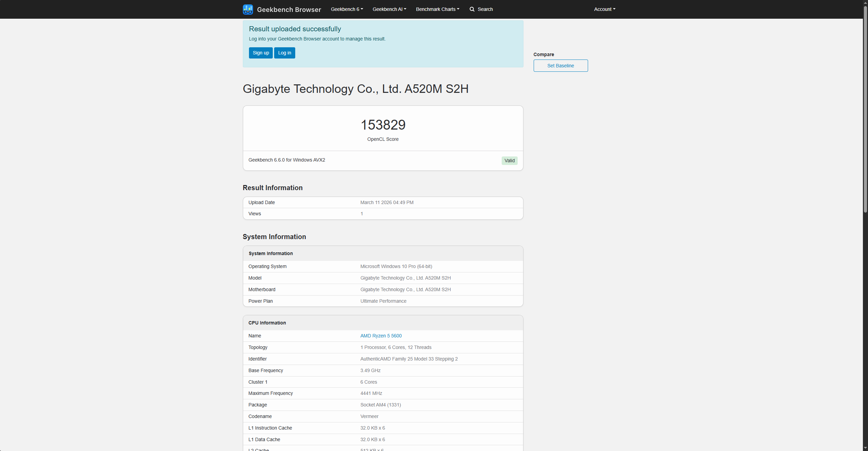
Task: Click the Log in button
Action: [x=284, y=53]
